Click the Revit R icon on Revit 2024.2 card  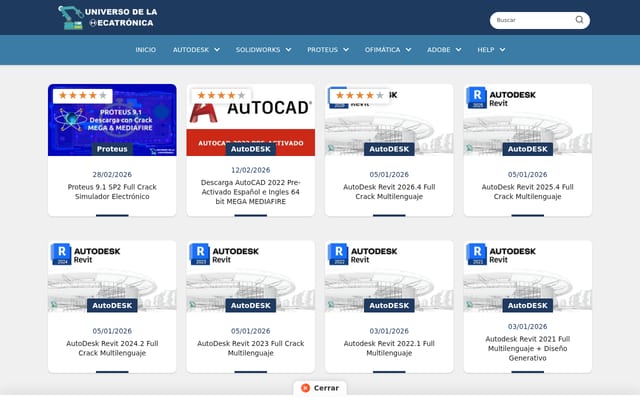click(61, 253)
